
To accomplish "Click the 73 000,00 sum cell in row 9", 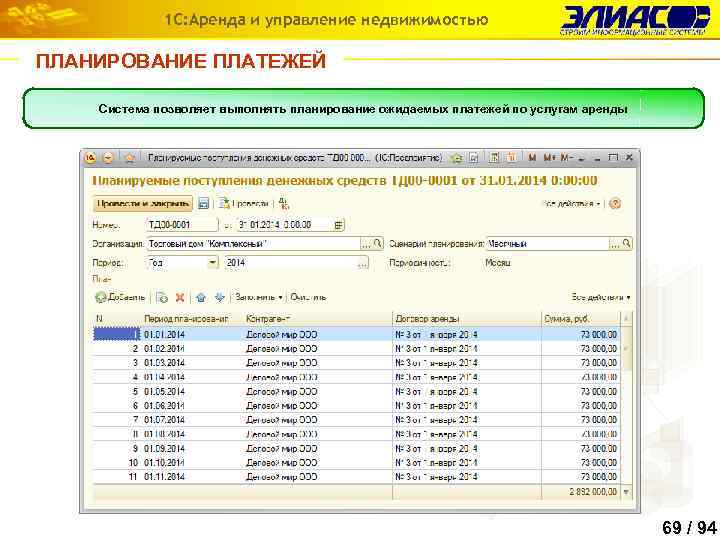I will pyautogui.click(x=580, y=449).
